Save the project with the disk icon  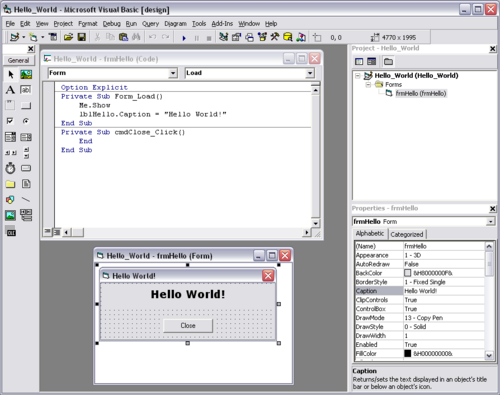click(82, 37)
